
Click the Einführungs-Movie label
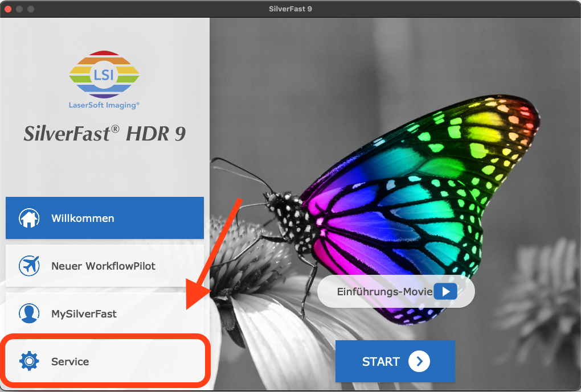coord(384,292)
